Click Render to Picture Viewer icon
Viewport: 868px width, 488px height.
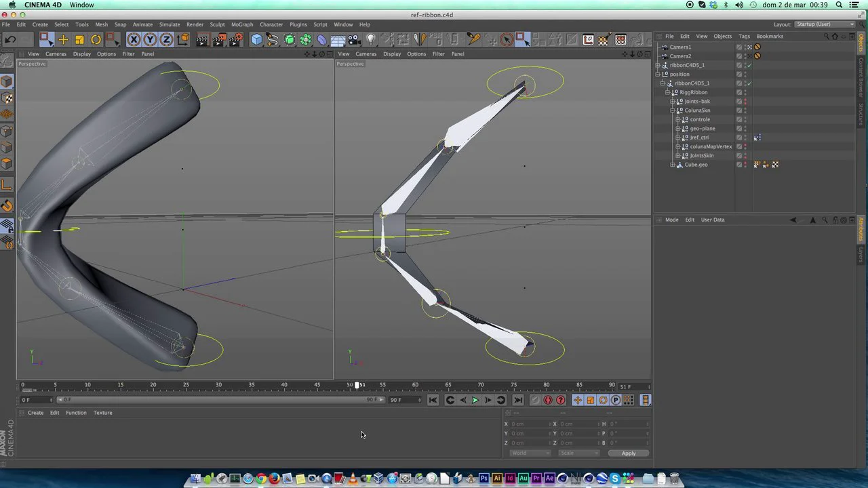[219, 40]
